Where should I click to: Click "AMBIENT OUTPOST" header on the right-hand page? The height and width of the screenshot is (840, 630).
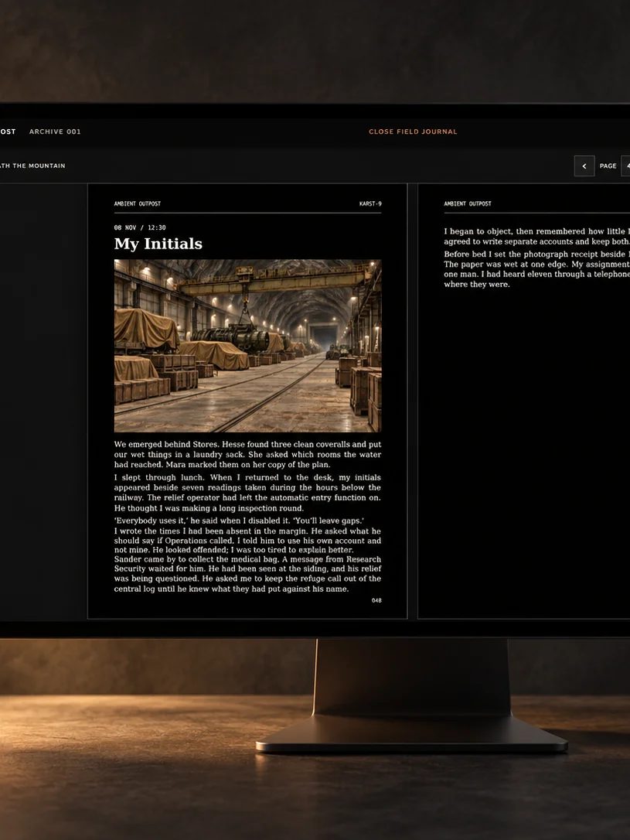(x=467, y=203)
